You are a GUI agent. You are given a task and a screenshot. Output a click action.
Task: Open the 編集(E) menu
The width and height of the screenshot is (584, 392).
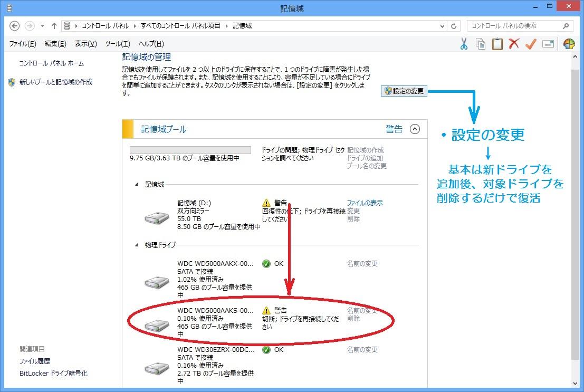[55, 44]
